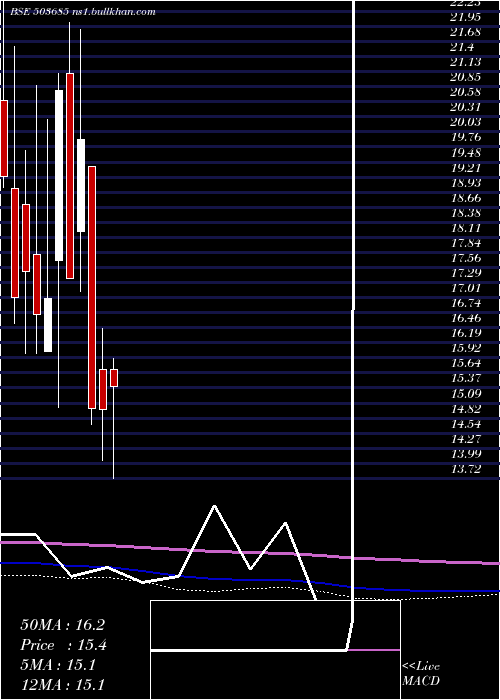The height and width of the screenshot is (700, 500).
Task: Click the 18.38 price axis label
Action: pos(465,213)
